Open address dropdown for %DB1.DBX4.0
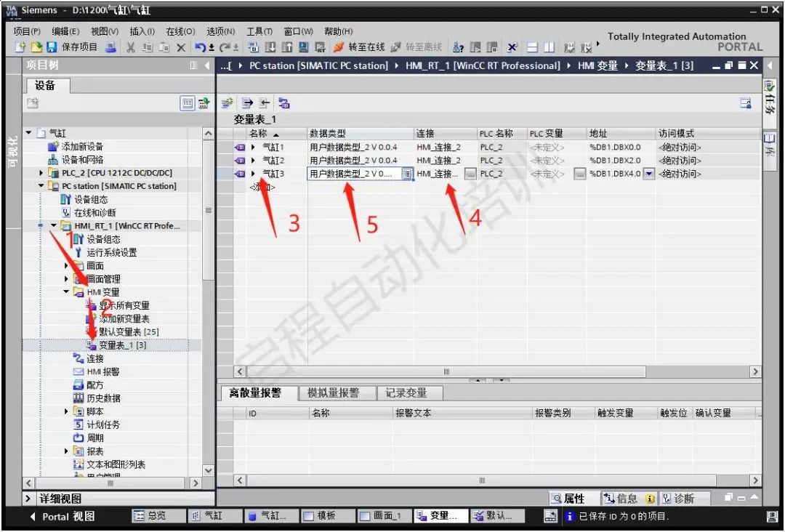The height and width of the screenshot is (532, 785). (649, 174)
